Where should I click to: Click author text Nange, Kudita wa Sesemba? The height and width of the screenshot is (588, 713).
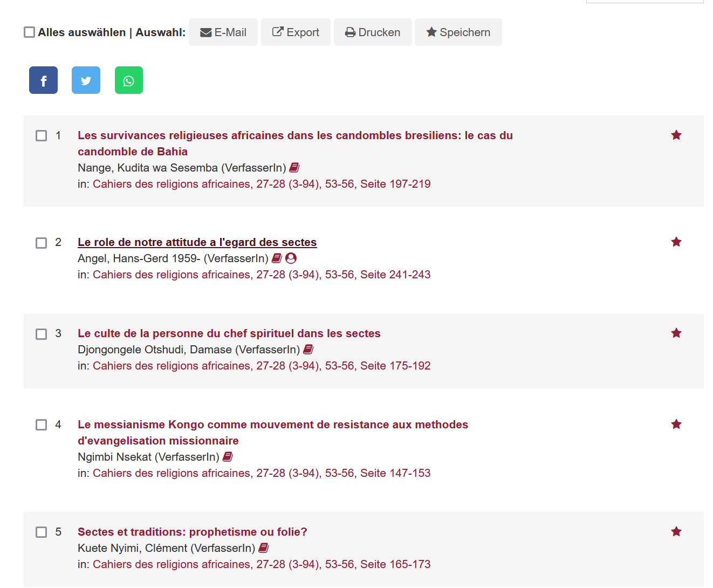coord(148,168)
